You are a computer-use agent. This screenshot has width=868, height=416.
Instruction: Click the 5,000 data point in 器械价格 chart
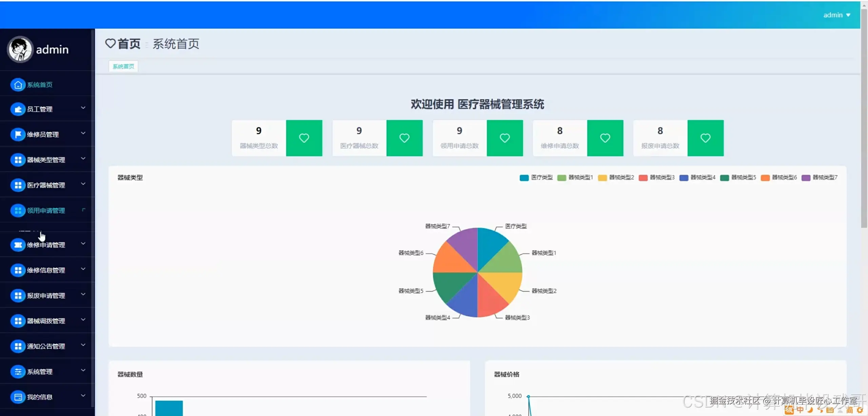coord(528,396)
